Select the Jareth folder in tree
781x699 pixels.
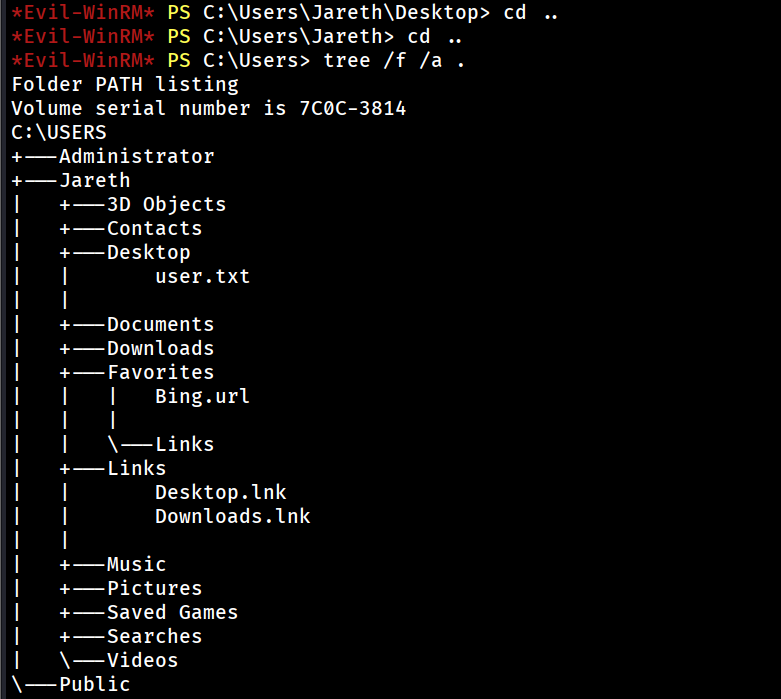tap(94, 180)
